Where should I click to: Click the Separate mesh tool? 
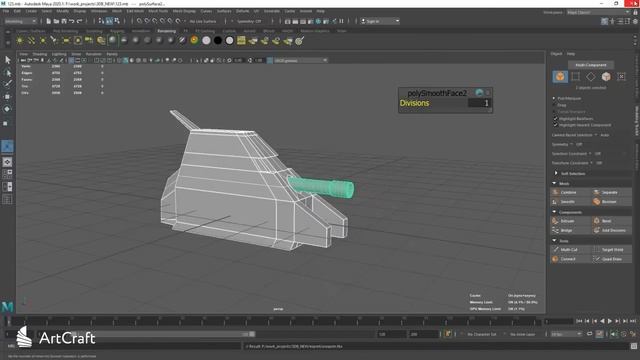coord(611,192)
